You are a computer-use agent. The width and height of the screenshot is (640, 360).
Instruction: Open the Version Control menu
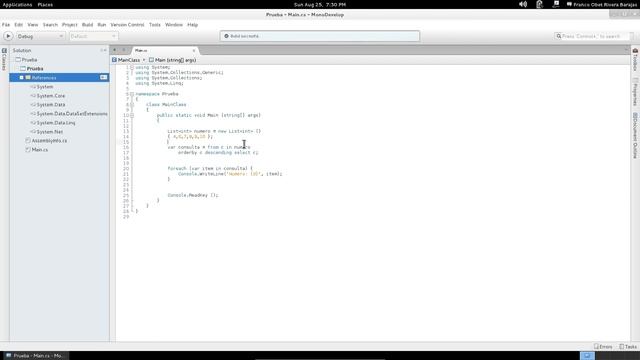coord(127,25)
